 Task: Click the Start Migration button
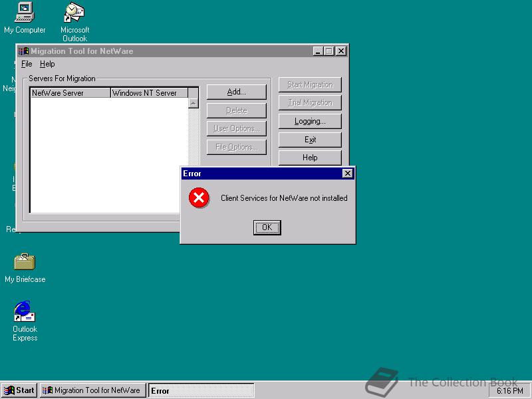coord(310,84)
